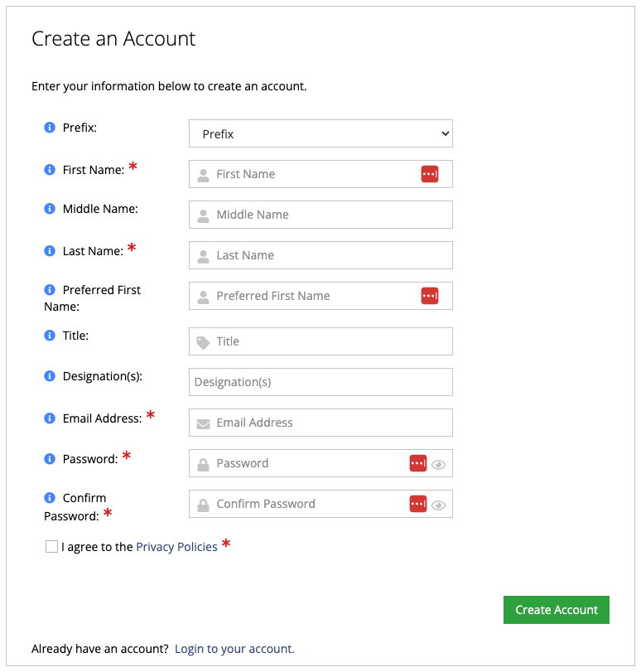641x672 pixels.
Task: Click the info icon next to First Name
Action: (49, 170)
